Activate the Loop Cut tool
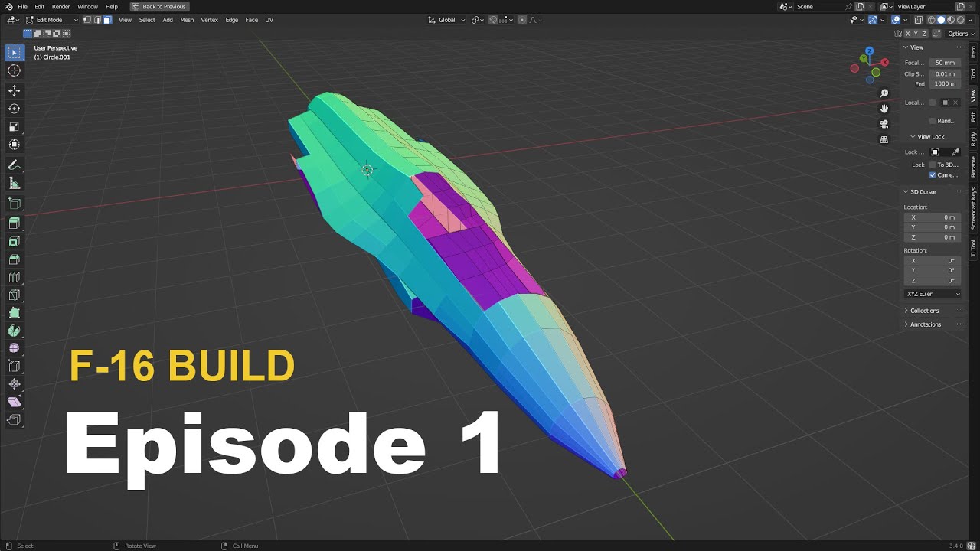The width and height of the screenshot is (980, 551). [x=14, y=277]
